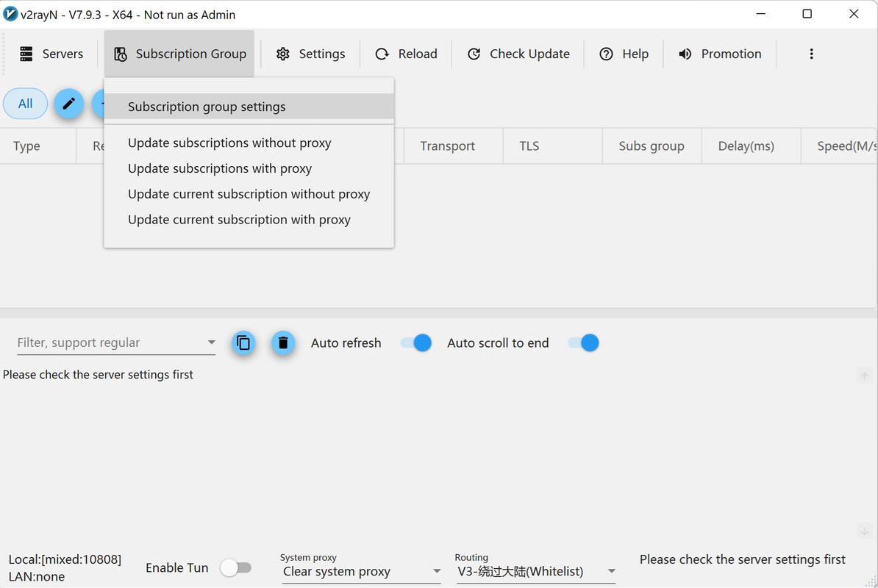Image resolution: width=878 pixels, height=588 pixels.
Task: Close the v2rayN window
Action: (853, 14)
